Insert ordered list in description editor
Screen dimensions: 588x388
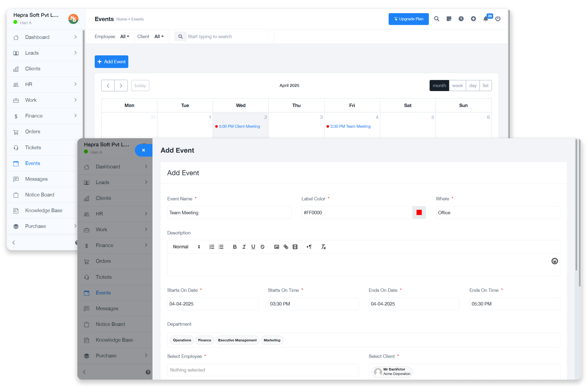point(212,247)
